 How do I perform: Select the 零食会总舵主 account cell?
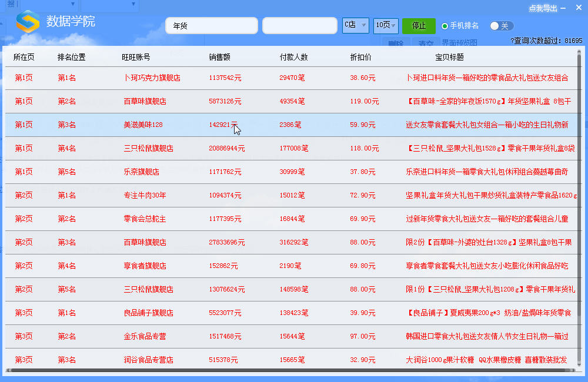tap(145, 219)
